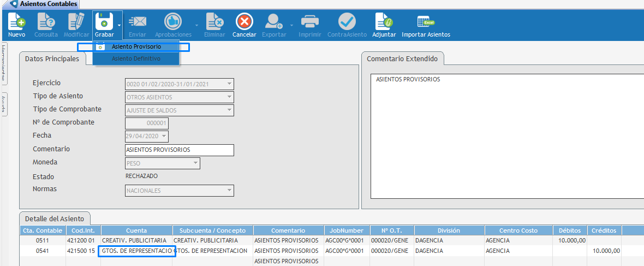Expand the Grabar dropdown arrow
This screenshot has height=266, width=644.
(x=118, y=25)
